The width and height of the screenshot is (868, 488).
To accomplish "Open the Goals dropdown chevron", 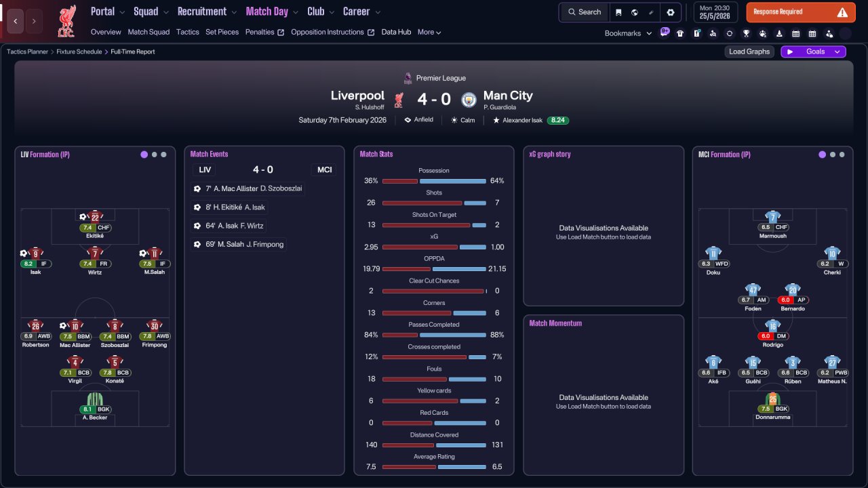I will point(837,52).
